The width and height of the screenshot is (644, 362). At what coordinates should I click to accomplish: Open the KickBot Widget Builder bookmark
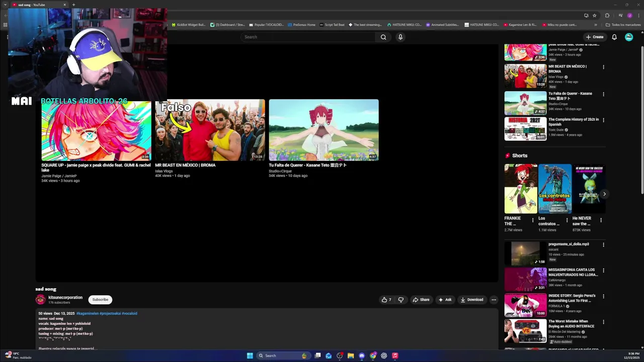(x=189, y=25)
